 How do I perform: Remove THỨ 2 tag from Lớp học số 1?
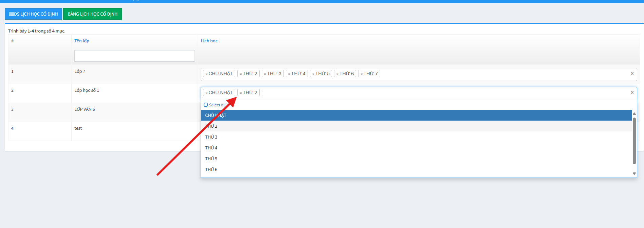[241, 93]
